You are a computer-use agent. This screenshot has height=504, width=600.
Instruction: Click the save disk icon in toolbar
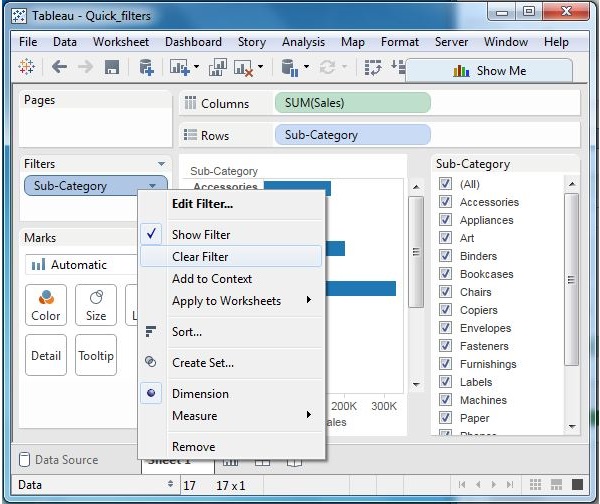112,67
